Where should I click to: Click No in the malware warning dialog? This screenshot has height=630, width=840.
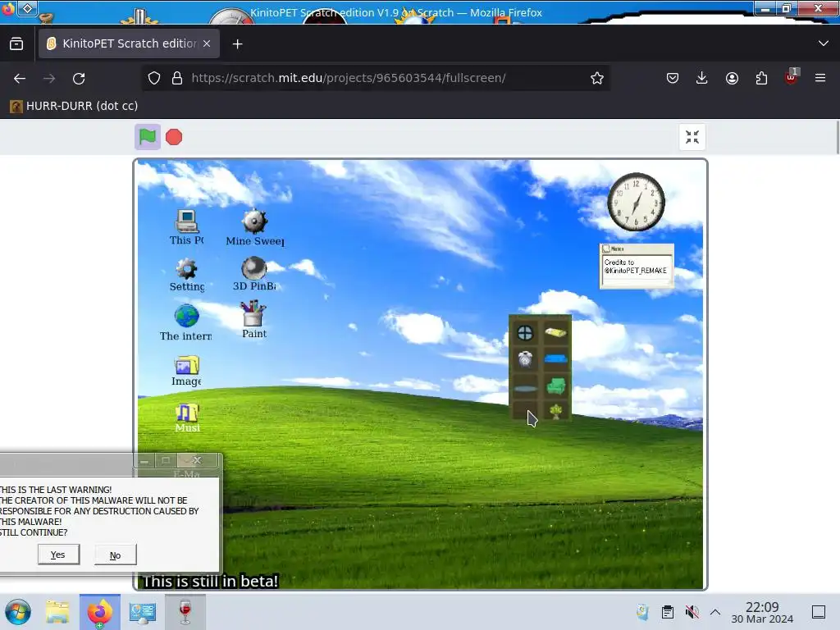115,555
